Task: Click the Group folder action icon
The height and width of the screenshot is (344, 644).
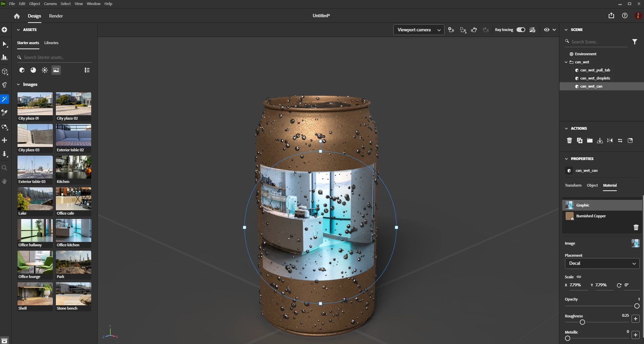Action: (x=590, y=140)
